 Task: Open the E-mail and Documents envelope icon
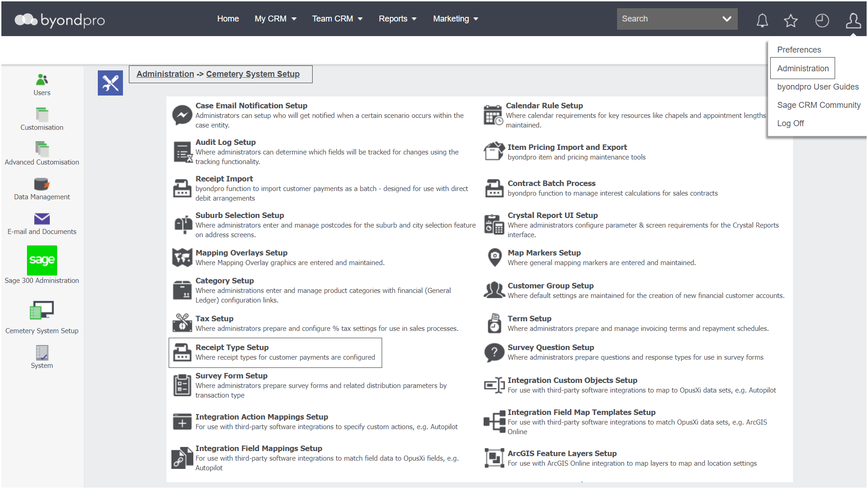tap(42, 219)
